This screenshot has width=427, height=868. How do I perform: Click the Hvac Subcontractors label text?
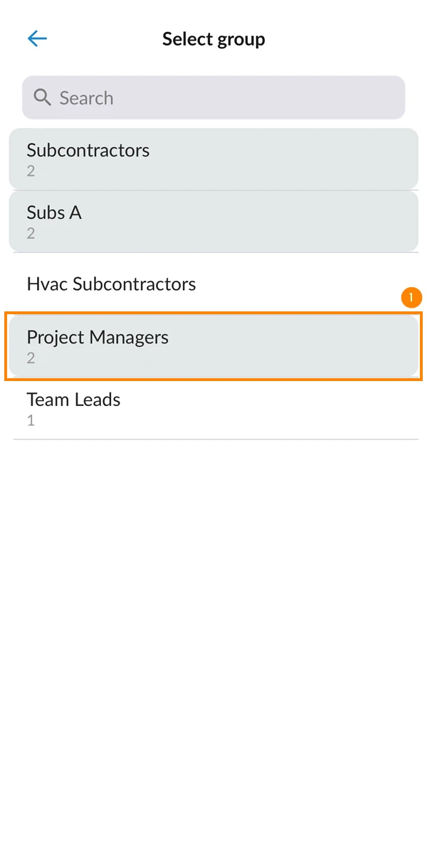[x=111, y=284]
